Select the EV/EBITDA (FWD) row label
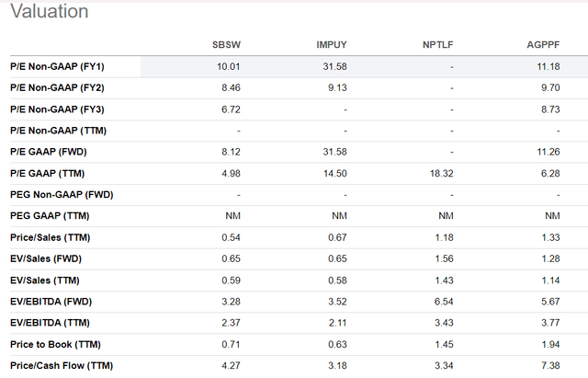Image resolution: width=588 pixels, height=378 pixels. click(x=51, y=302)
